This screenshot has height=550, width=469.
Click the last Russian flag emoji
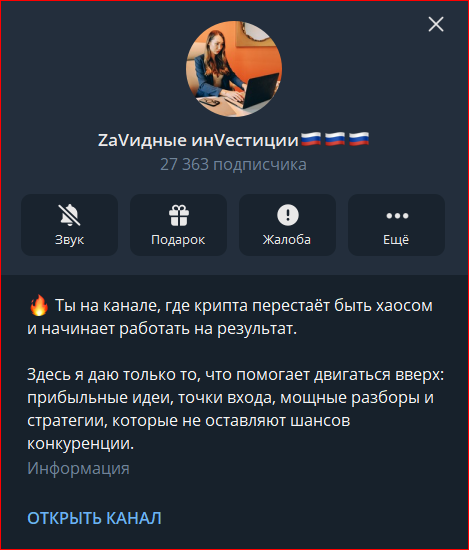click(x=359, y=139)
